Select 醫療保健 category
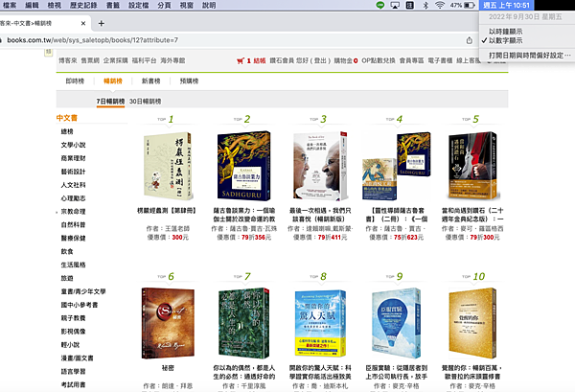This screenshot has height=392, width=575. tap(74, 239)
